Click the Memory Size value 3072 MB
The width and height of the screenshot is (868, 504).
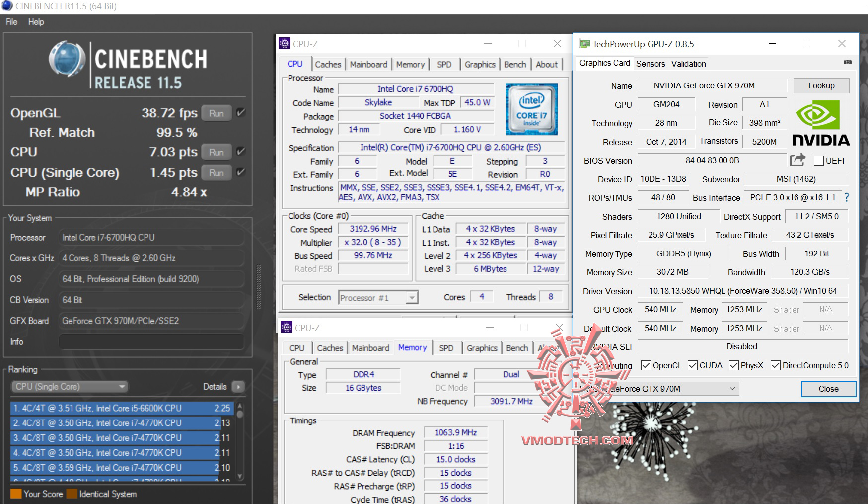click(672, 272)
